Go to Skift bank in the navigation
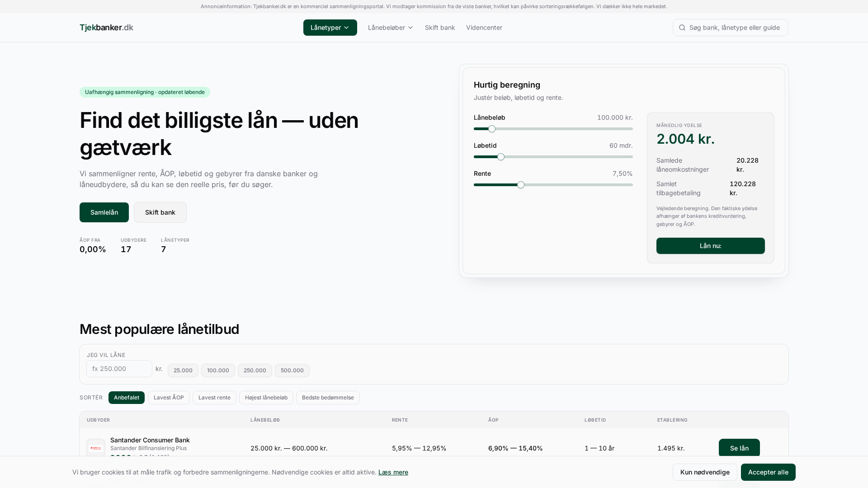The height and width of the screenshot is (488, 868). click(440, 28)
